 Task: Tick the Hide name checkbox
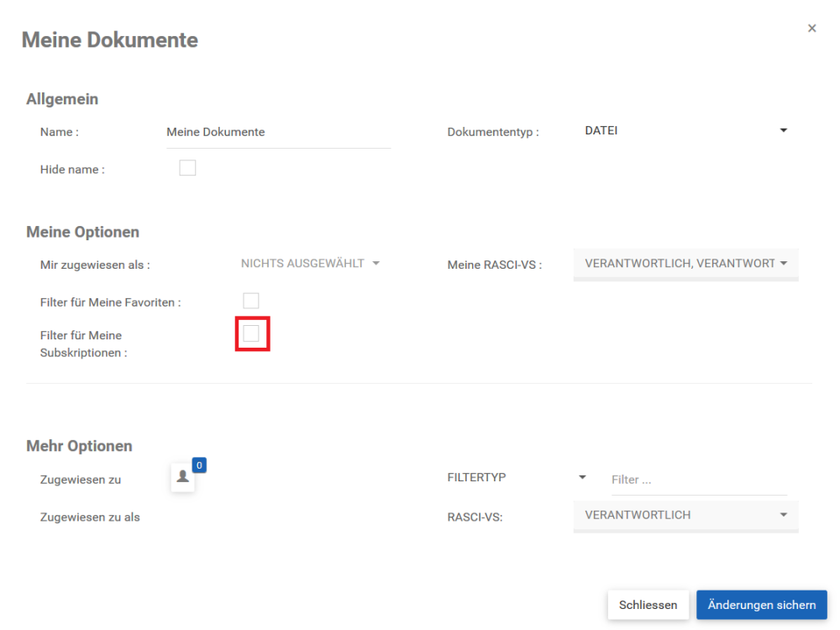[187, 168]
